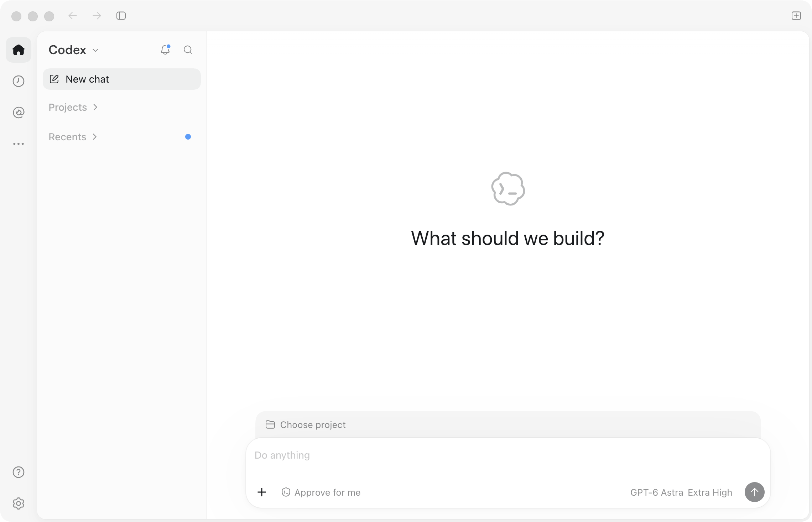Open the Choose project selector
The height and width of the screenshot is (522, 812).
[x=306, y=424]
